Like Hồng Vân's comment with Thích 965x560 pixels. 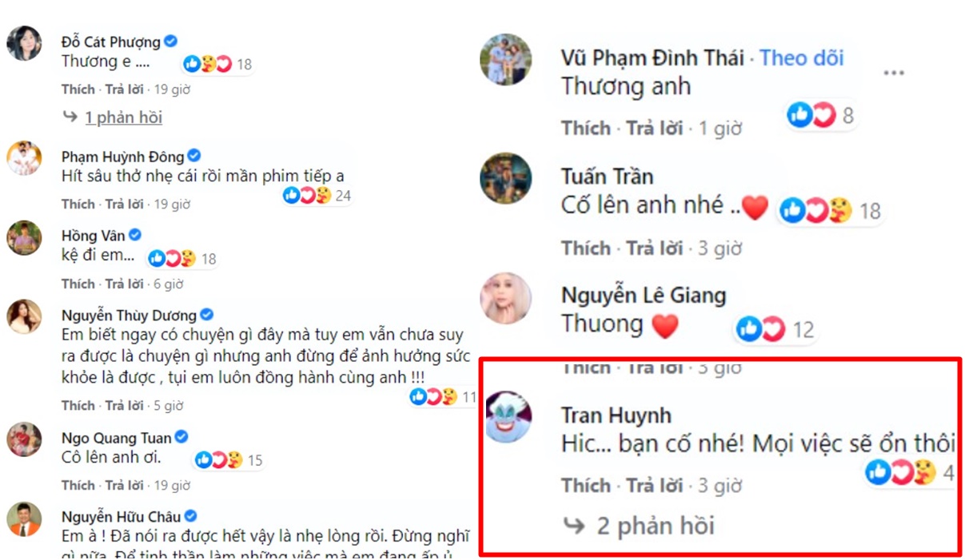pos(78,284)
